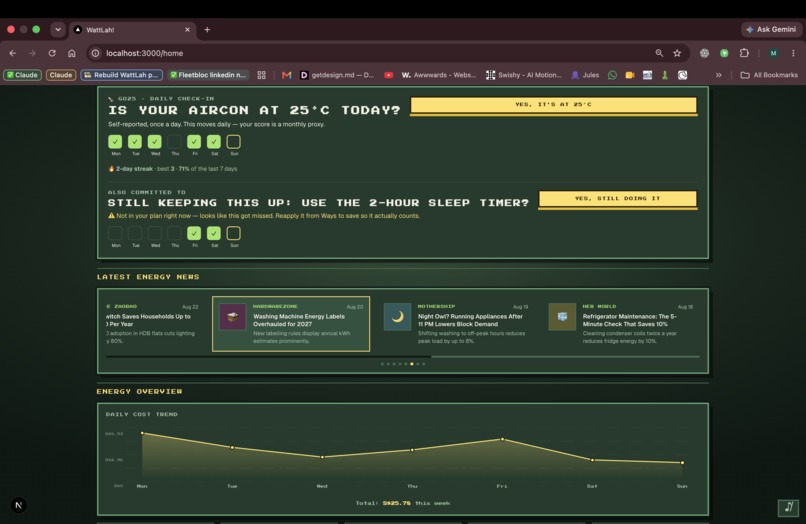The width and height of the screenshot is (806, 524).
Task: Toggle Thursday aircon check-in box
Action: pyautogui.click(x=174, y=141)
